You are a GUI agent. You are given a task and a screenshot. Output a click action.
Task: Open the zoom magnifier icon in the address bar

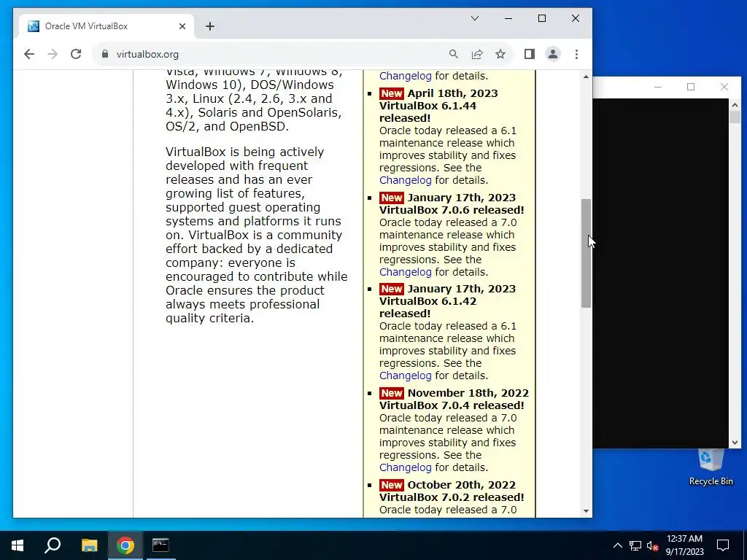click(454, 54)
